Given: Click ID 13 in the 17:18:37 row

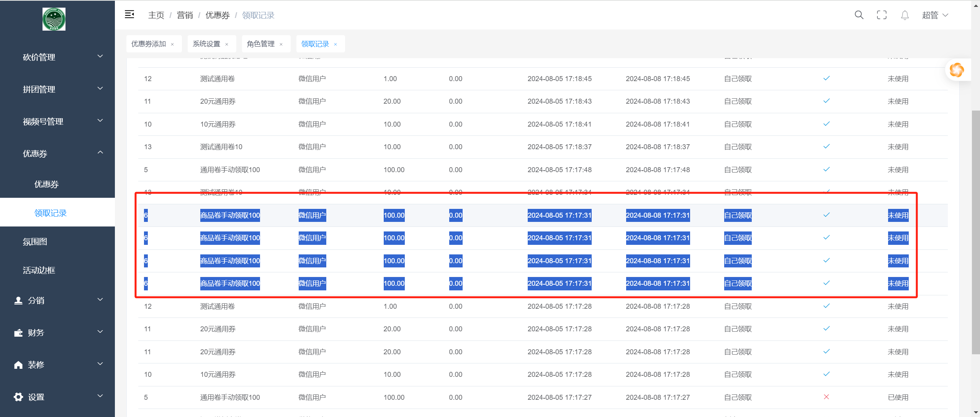Looking at the screenshot, I should click(x=148, y=147).
